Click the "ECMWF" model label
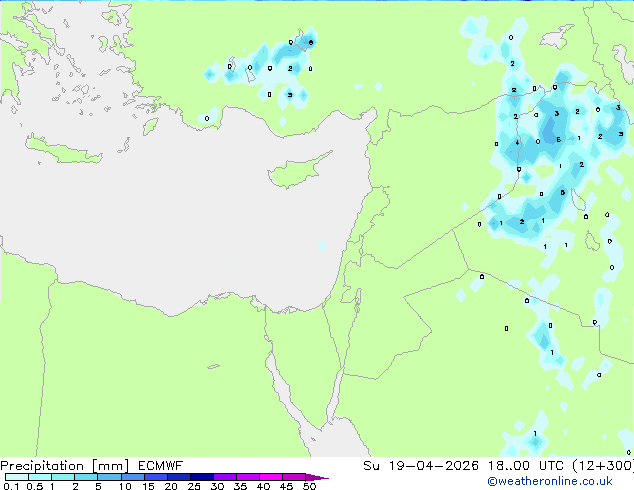This screenshot has width=634, height=490. coord(161,466)
